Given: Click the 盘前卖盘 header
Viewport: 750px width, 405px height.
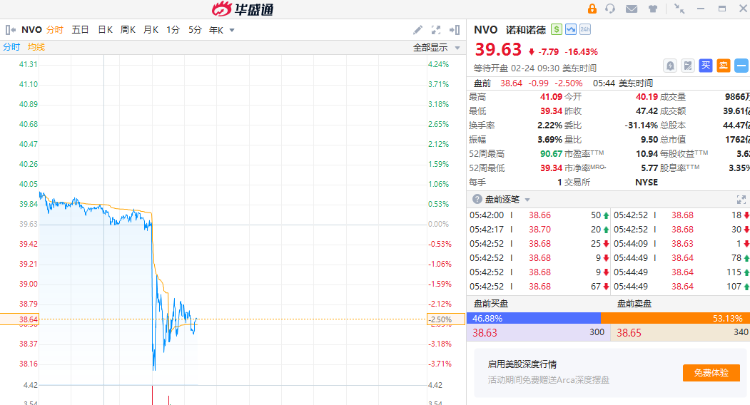Looking at the screenshot, I should click(x=634, y=304).
